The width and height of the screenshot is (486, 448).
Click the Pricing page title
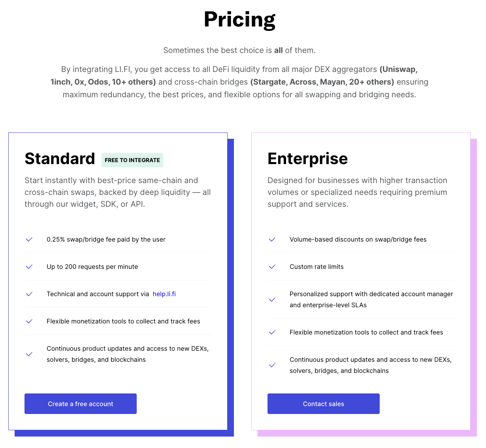[239, 19]
